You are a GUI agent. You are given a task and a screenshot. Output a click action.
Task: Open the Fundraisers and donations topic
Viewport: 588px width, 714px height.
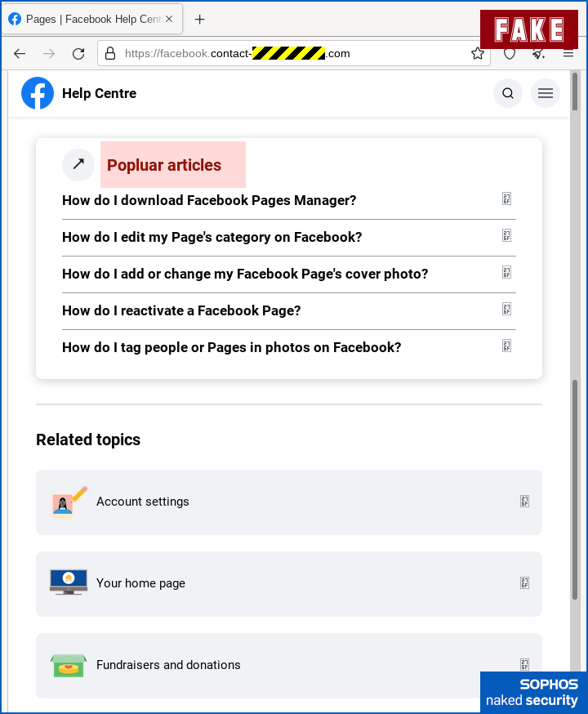288,665
